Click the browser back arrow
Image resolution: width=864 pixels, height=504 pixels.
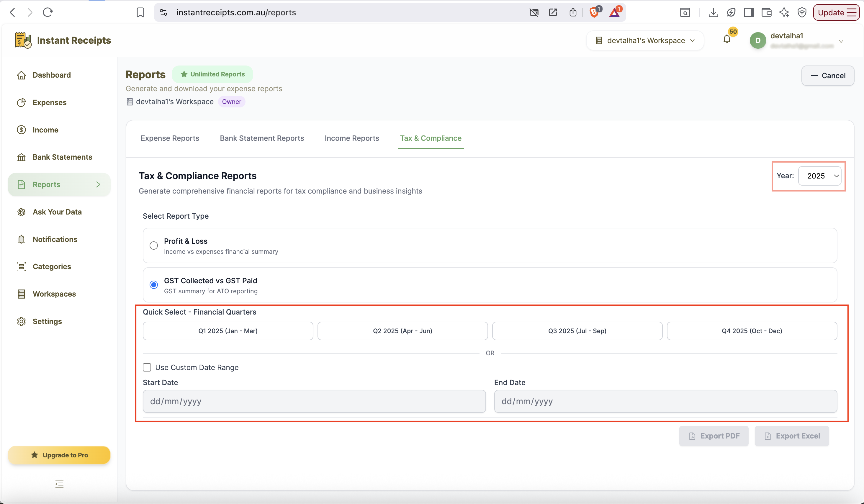point(13,13)
